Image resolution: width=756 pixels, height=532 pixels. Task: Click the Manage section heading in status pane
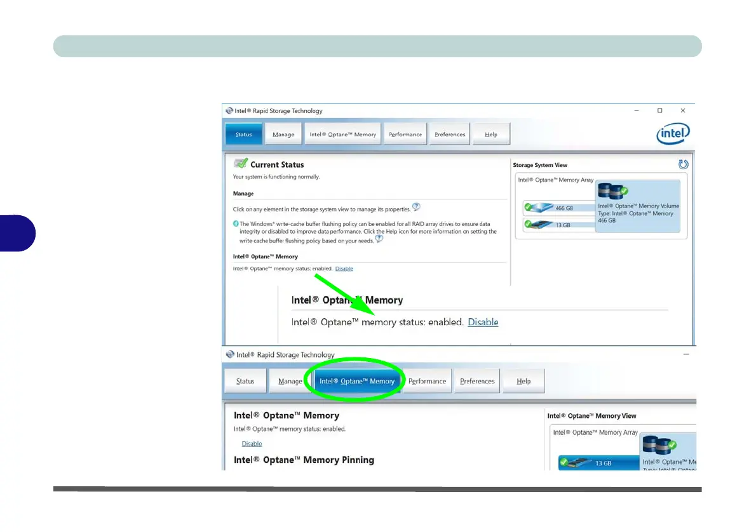243,193
